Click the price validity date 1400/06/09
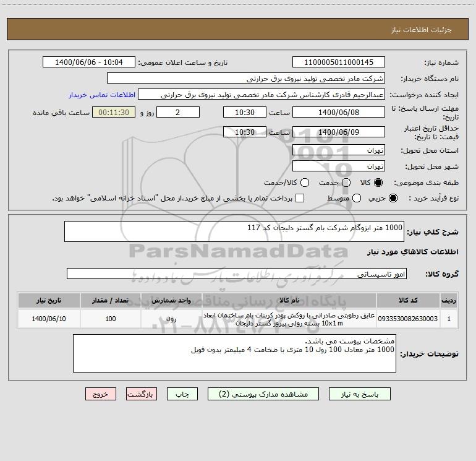Image resolution: width=476 pixels, height=461 pixels. click(339, 132)
